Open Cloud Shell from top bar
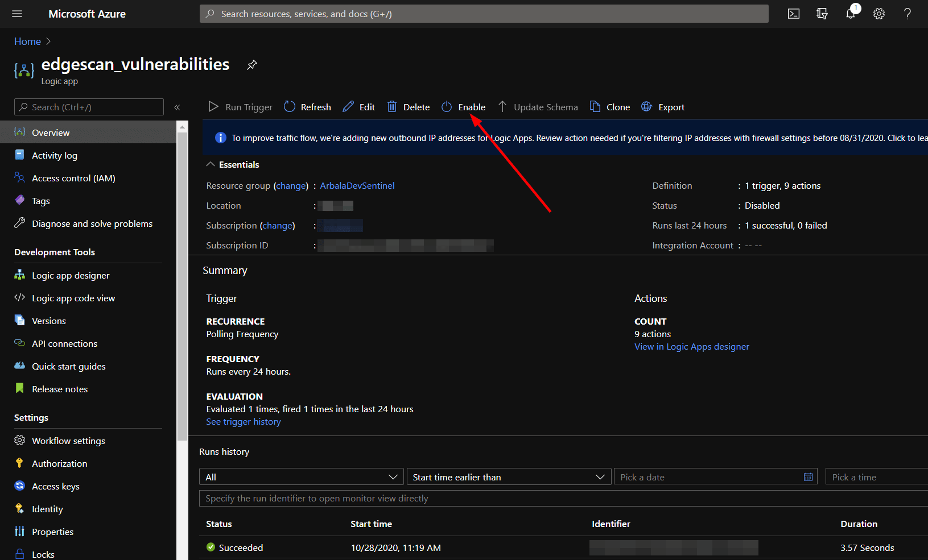928x560 pixels. tap(794, 14)
